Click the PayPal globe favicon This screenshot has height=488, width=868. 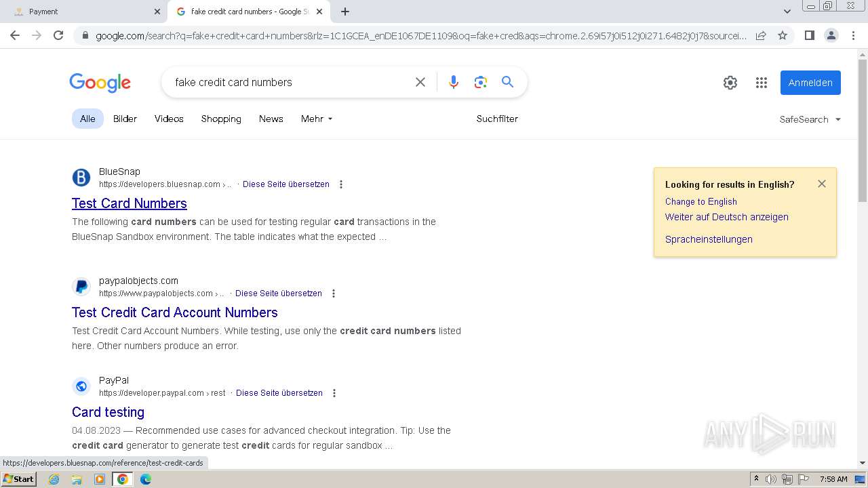[x=81, y=386]
